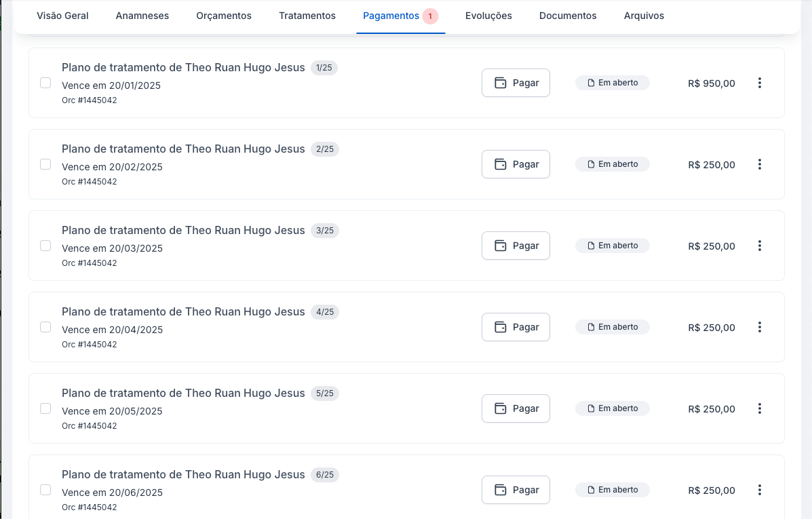
Task: Click the Em aberto status of installment 3/25
Action: click(613, 246)
